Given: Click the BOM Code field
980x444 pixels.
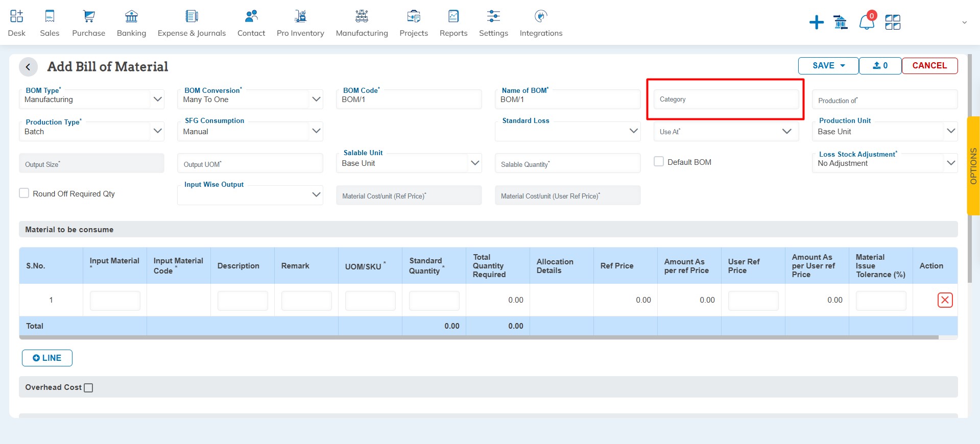Looking at the screenshot, I should 409,100.
